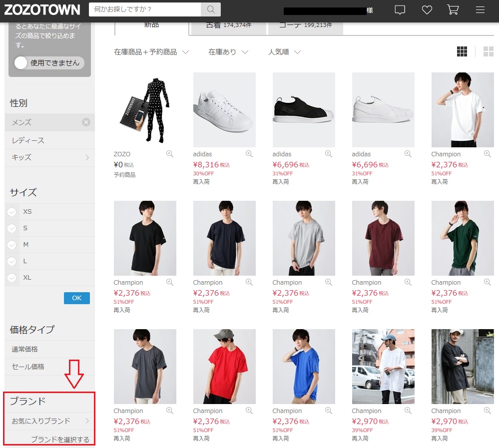Check the L size checkbox

coord(12,261)
